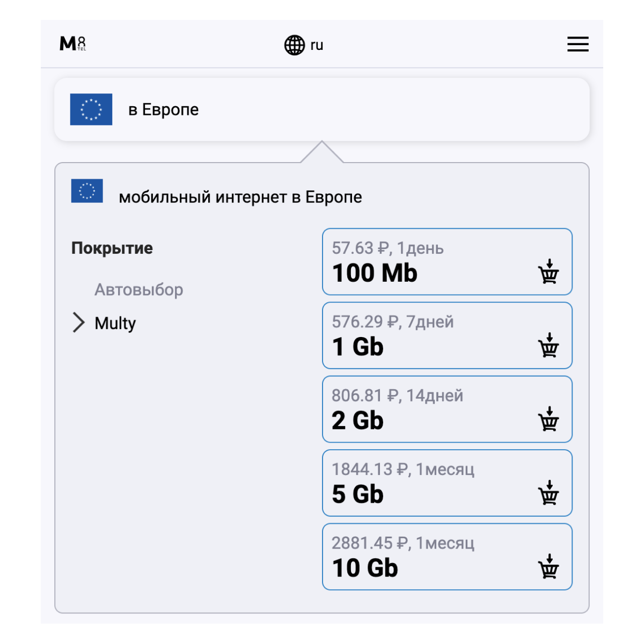Screen dimensions: 644x644
Task: Expand the Multy coverage chevron
Action: click(78, 323)
